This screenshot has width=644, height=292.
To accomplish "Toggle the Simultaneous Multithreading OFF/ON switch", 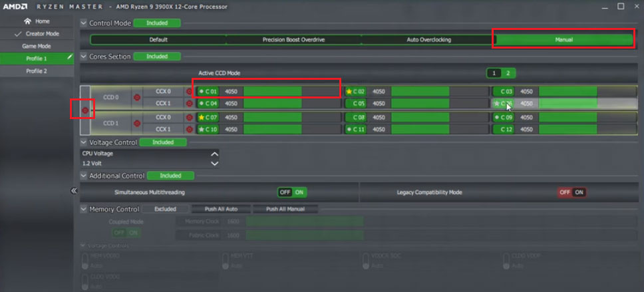I will click(291, 192).
